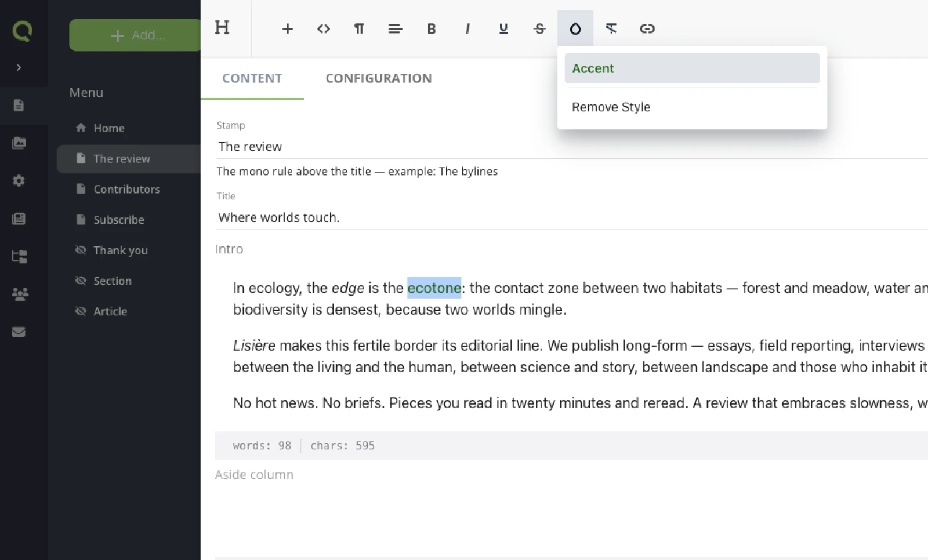Toggle underline formatting
The width and height of the screenshot is (928, 560).
(x=503, y=28)
